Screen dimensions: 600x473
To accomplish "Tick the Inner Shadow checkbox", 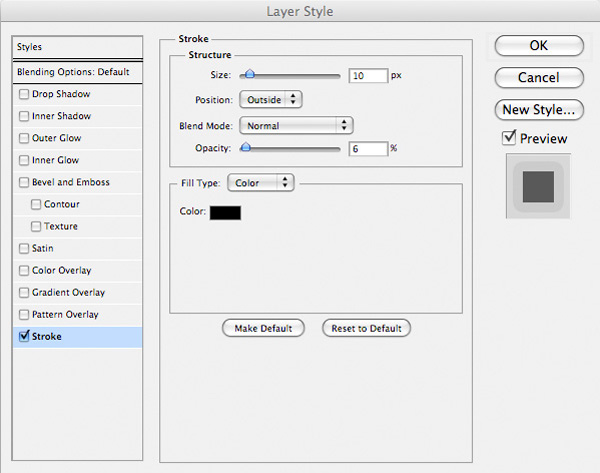I will pos(24,116).
